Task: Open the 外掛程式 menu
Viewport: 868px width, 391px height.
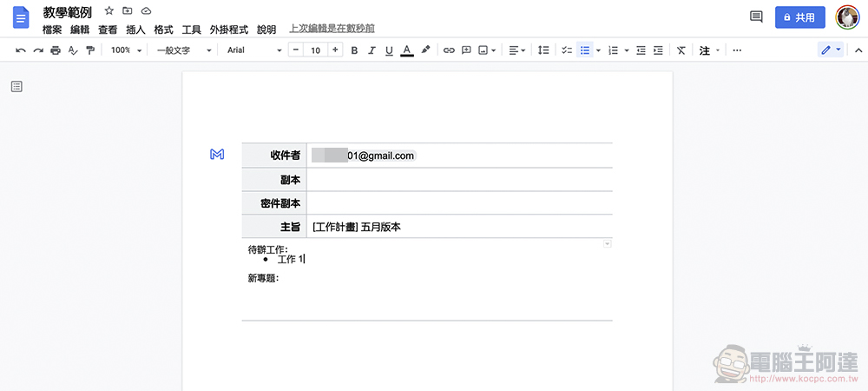Action: [x=228, y=30]
